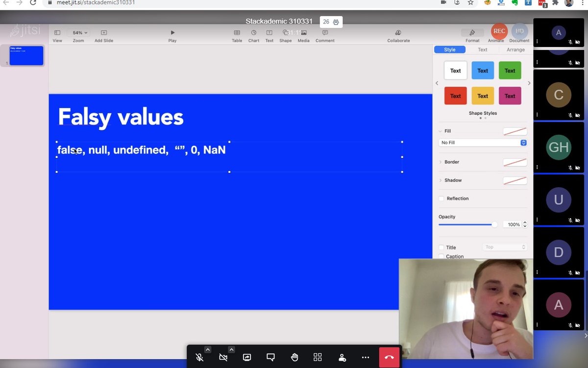Click the false, null, undefined text line
This screenshot has height=368, width=588.
click(141, 150)
